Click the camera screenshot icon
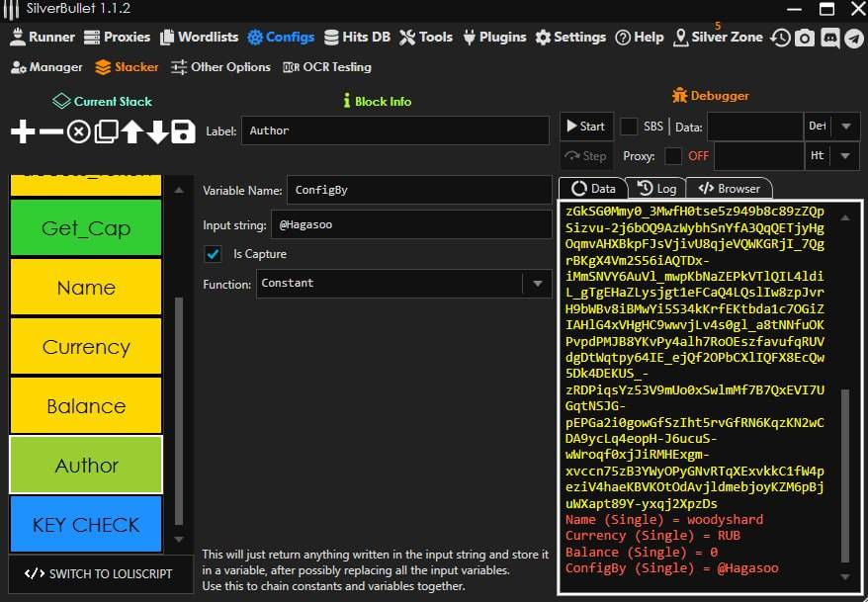This screenshot has width=868, height=602. (x=805, y=38)
